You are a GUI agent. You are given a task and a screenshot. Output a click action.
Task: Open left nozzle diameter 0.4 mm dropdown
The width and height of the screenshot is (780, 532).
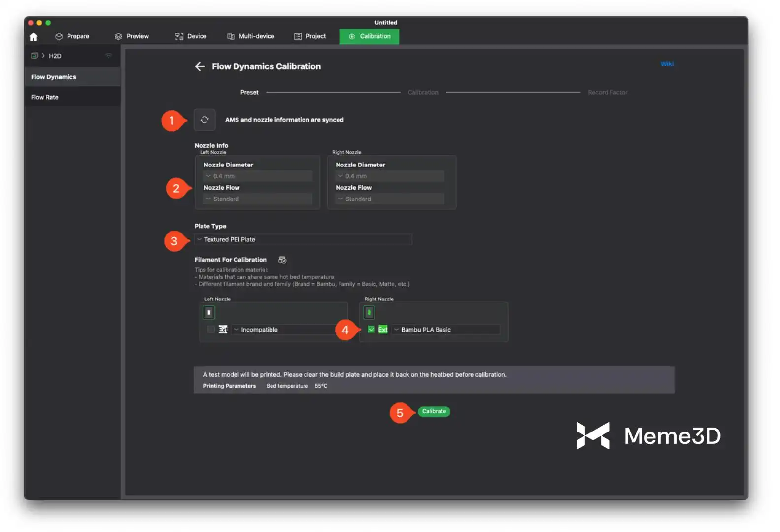pos(258,176)
